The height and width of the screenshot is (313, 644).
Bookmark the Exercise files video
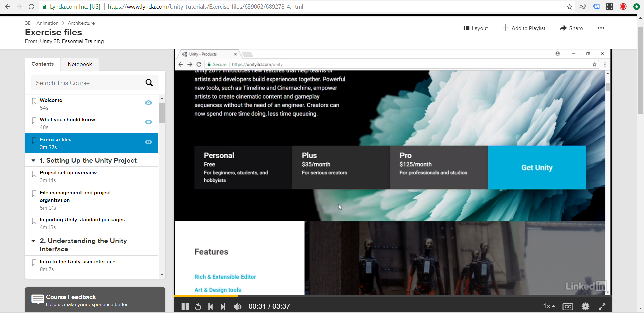pos(34,140)
